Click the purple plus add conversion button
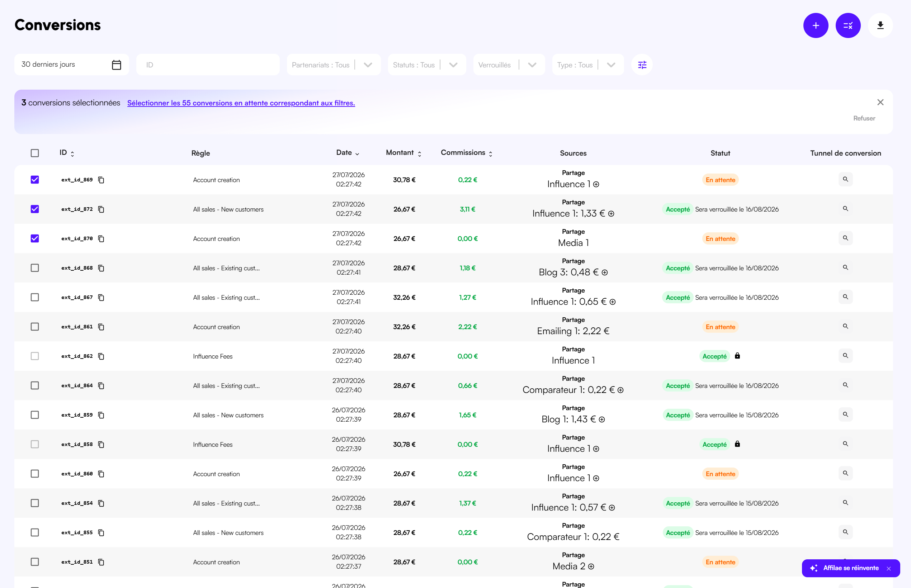Screen dimensions: 911x588 [816, 25]
